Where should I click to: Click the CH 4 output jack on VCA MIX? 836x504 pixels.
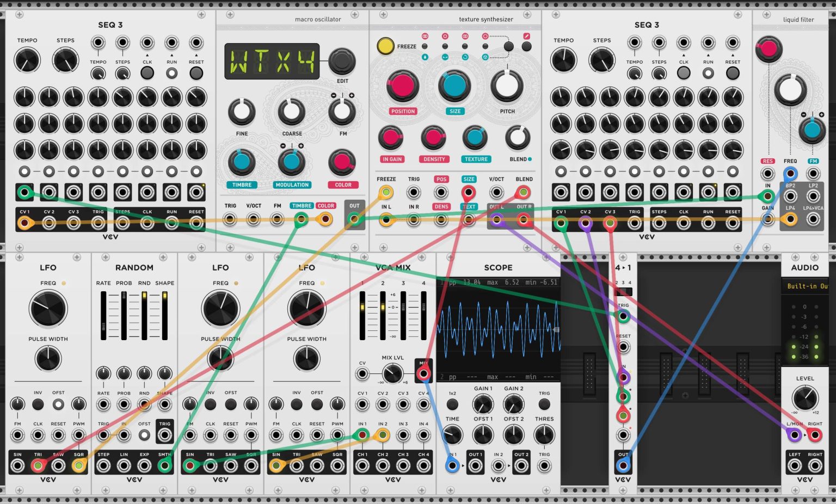(x=423, y=465)
